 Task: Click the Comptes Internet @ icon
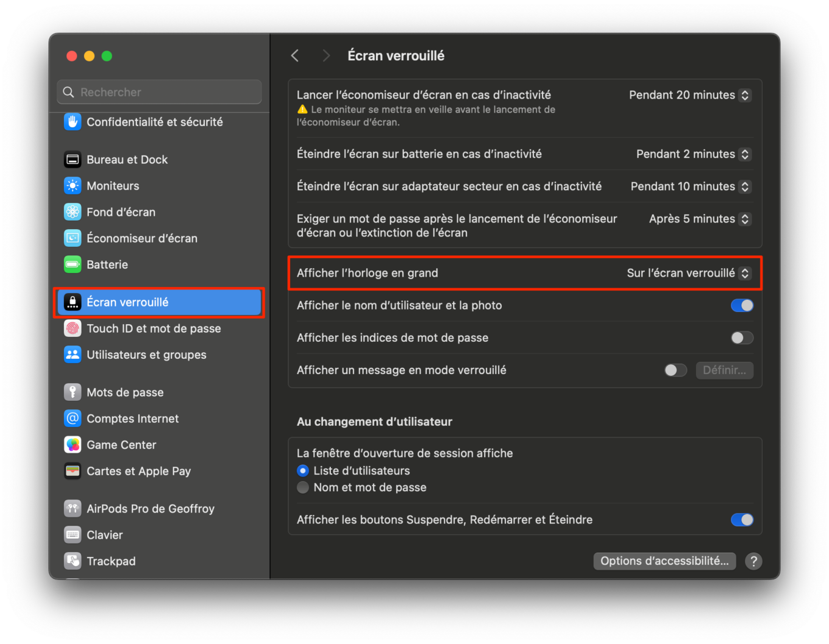click(x=73, y=419)
